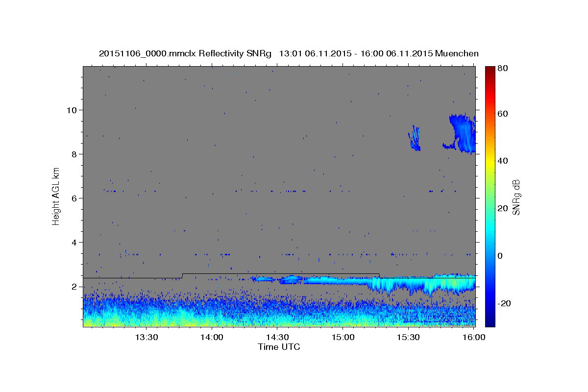
Task: Click the 'SNRg dB' colorbar label
Action: point(516,197)
